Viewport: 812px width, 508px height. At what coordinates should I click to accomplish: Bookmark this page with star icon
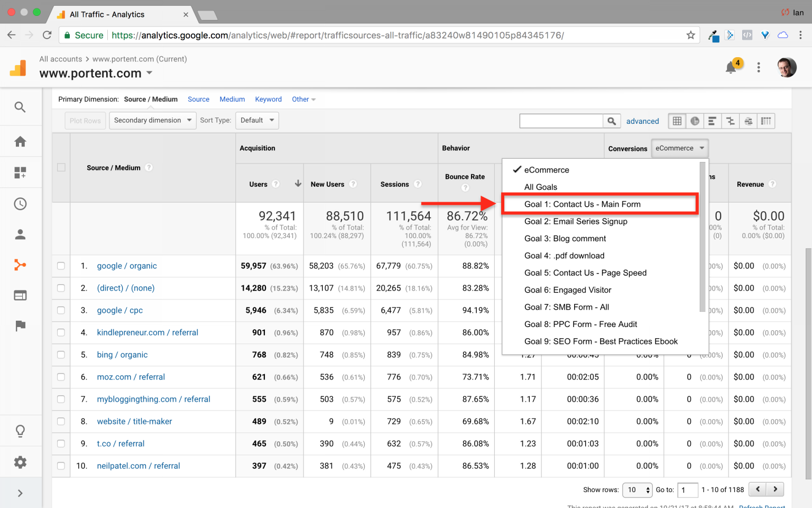[690, 35]
